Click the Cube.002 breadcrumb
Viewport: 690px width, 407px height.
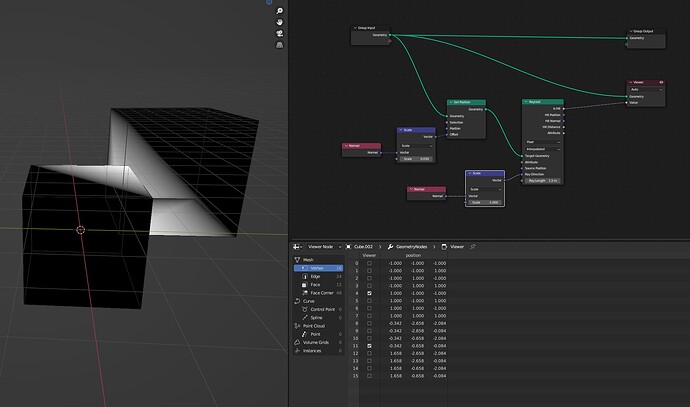[x=363, y=247]
